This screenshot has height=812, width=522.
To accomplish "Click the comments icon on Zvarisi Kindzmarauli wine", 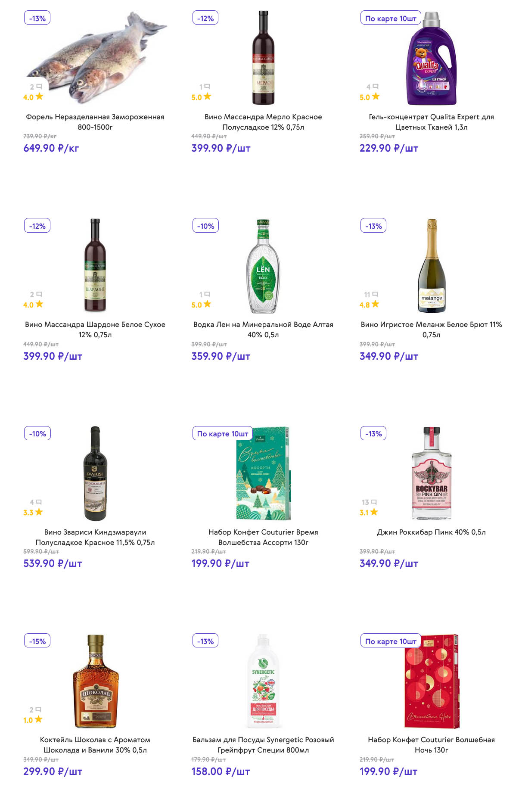I will [x=39, y=502].
